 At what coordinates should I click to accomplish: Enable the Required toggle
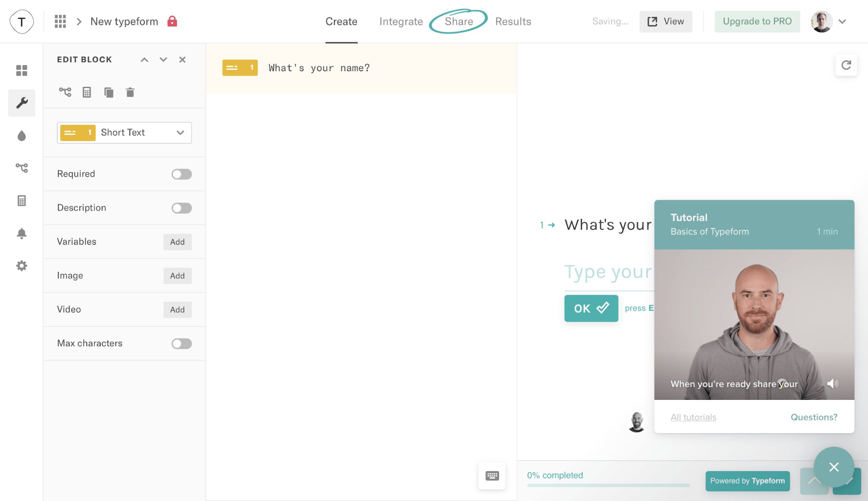(182, 174)
